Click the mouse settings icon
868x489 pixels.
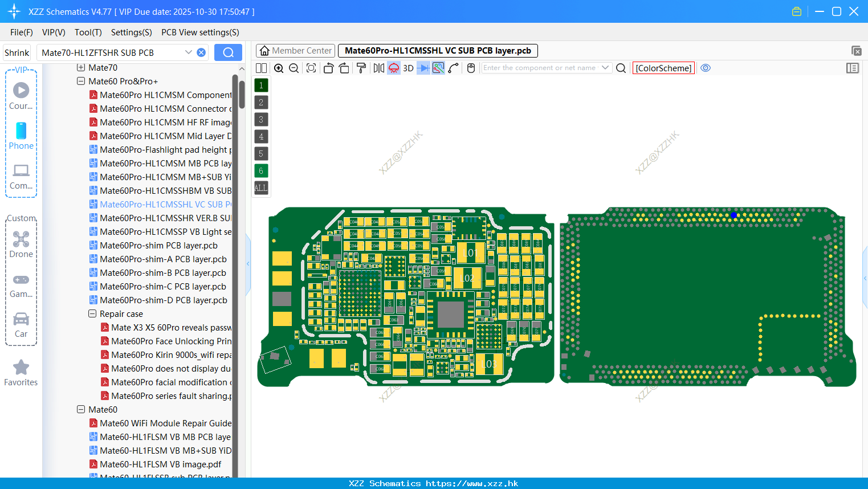[471, 68]
